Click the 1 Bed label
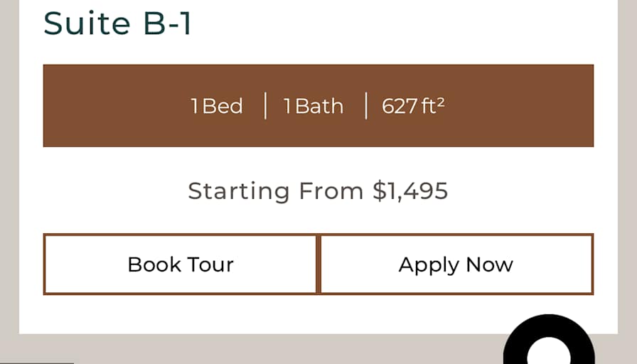 (217, 107)
